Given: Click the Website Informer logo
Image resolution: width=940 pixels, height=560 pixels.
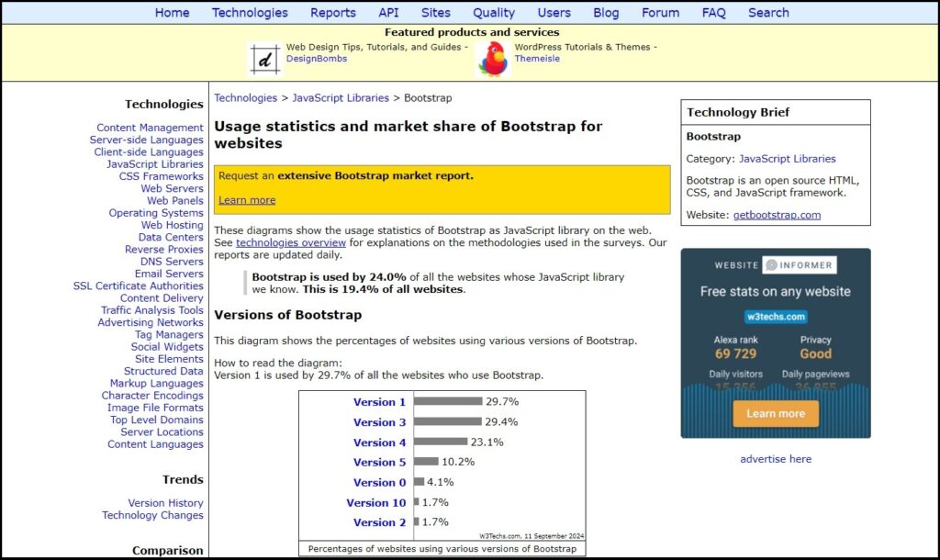Looking at the screenshot, I should [x=775, y=265].
